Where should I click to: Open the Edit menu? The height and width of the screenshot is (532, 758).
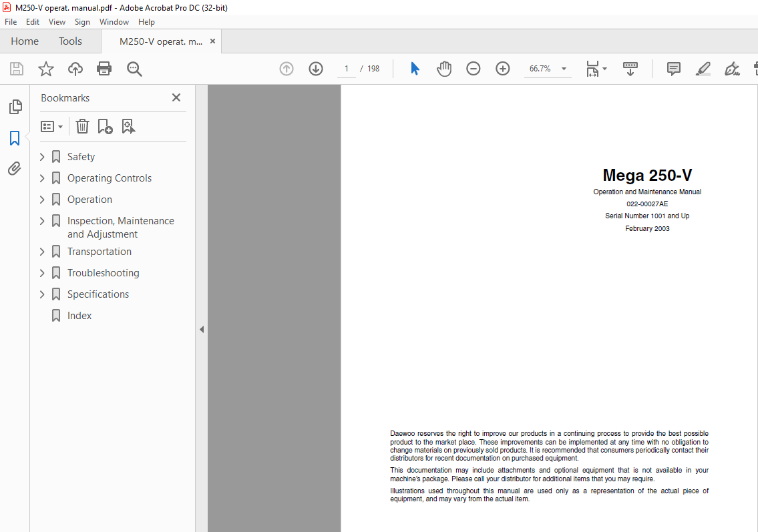tap(32, 22)
